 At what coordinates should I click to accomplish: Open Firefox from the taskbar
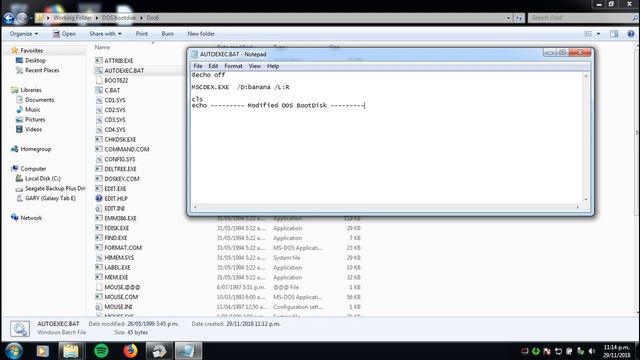pyautogui.click(x=130, y=351)
